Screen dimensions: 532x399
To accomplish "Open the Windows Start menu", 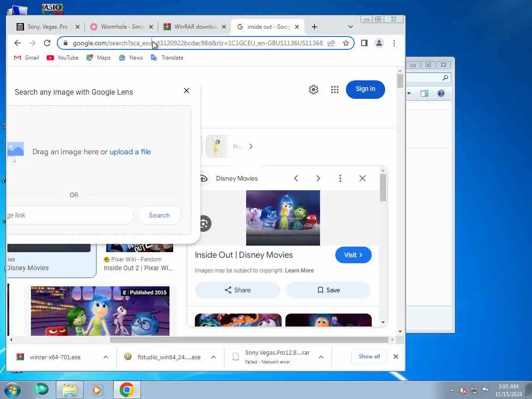I will (x=12, y=390).
